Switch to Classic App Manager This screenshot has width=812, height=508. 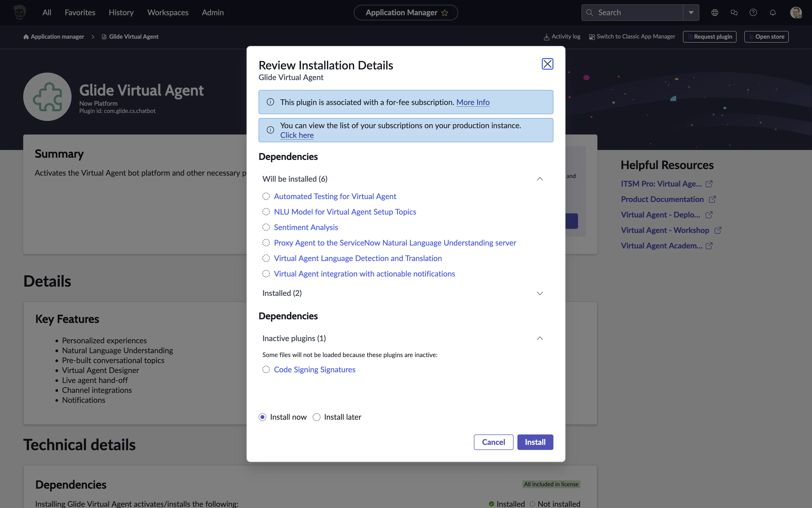pyautogui.click(x=632, y=37)
